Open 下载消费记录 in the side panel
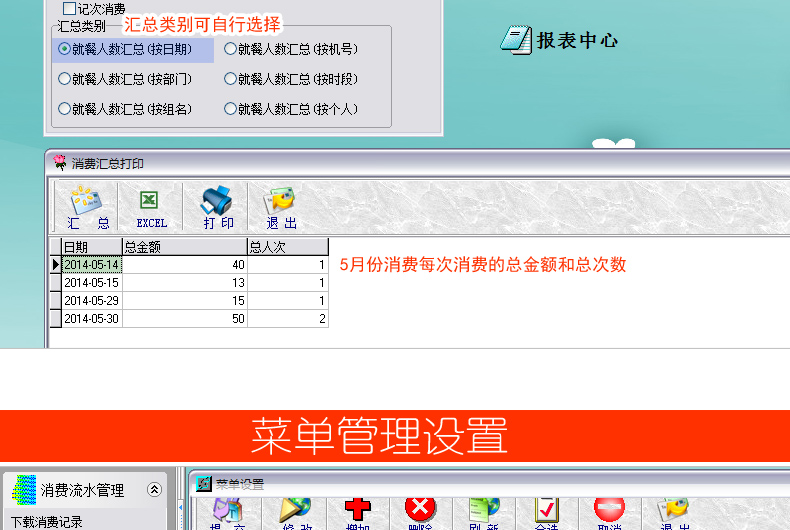This screenshot has width=790, height=530. point(47,521)
